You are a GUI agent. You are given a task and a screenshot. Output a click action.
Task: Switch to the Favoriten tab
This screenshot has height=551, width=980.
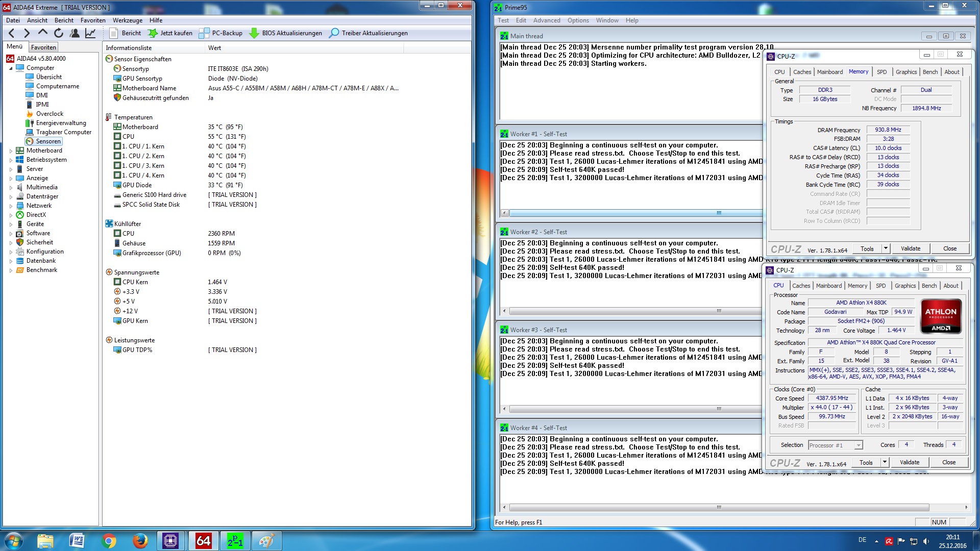[43, 47]
